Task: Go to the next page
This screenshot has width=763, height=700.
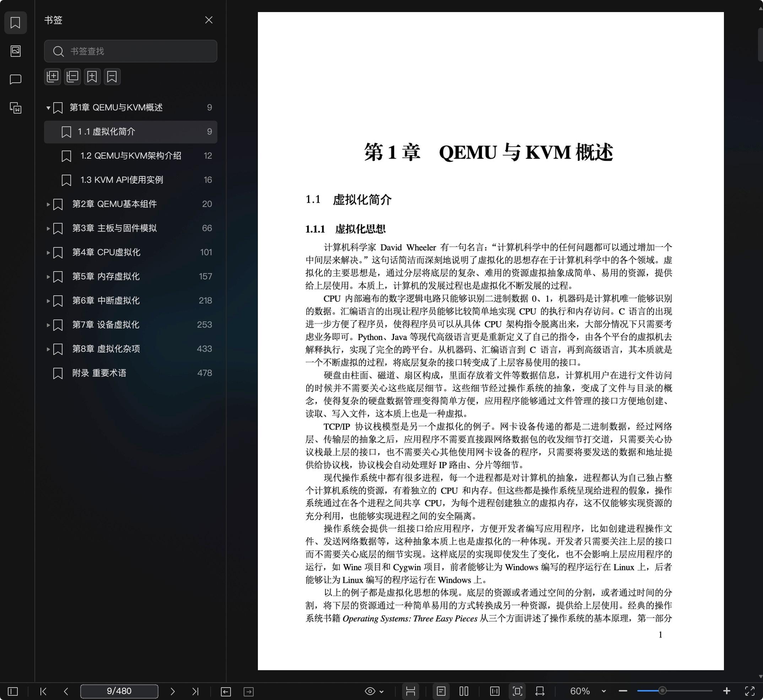Action: (173, 691)
